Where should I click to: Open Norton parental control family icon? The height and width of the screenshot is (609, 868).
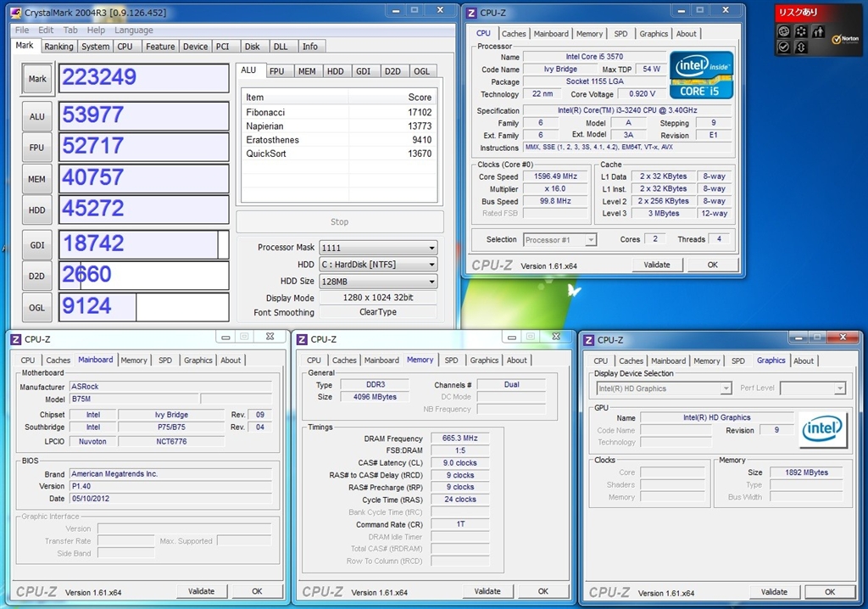[x=818, y=31]
